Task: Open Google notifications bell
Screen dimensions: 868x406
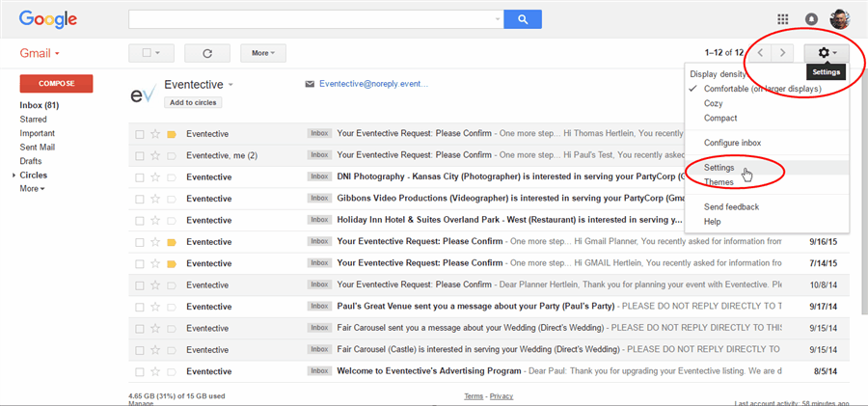Action: click(811, 19)
